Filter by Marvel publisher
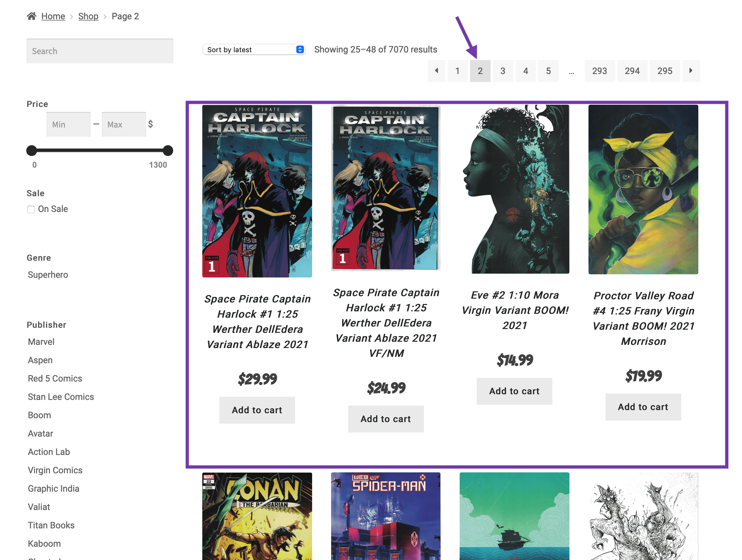 41,342
